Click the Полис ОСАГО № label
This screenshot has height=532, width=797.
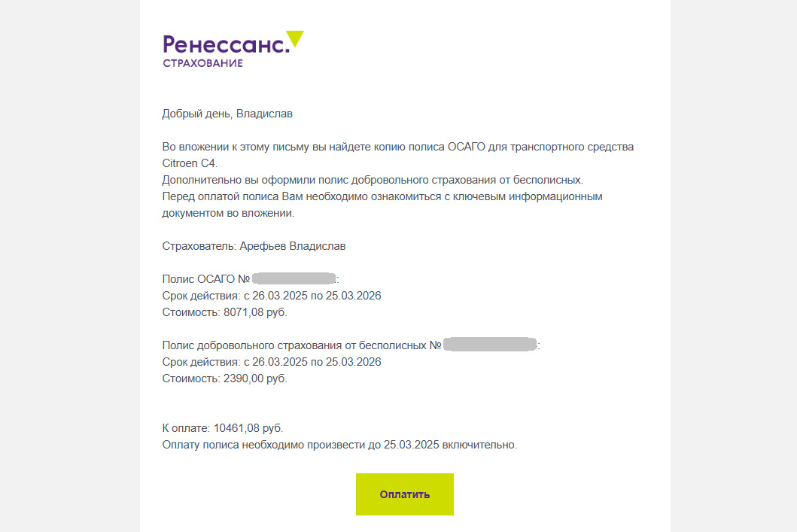pos(205,279)
